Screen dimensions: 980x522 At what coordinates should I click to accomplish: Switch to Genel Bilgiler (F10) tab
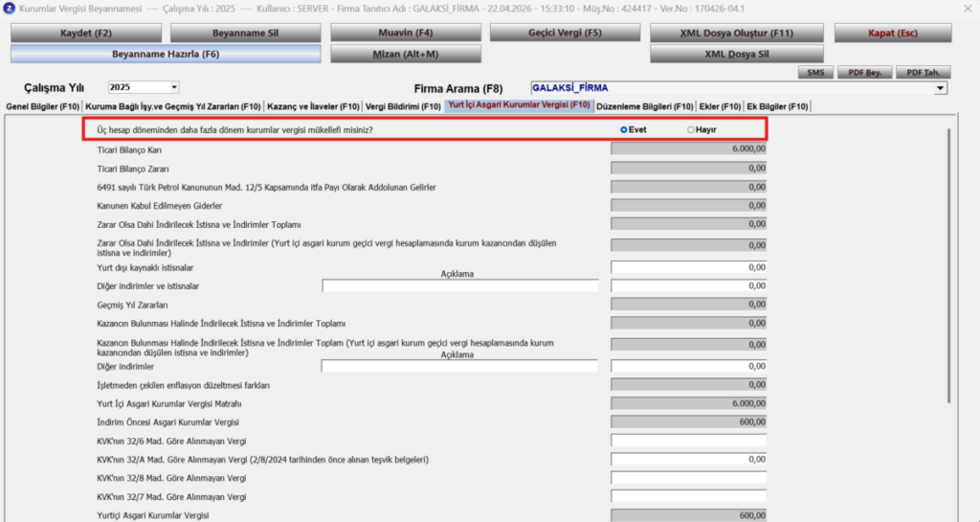[x=42, y=107]
